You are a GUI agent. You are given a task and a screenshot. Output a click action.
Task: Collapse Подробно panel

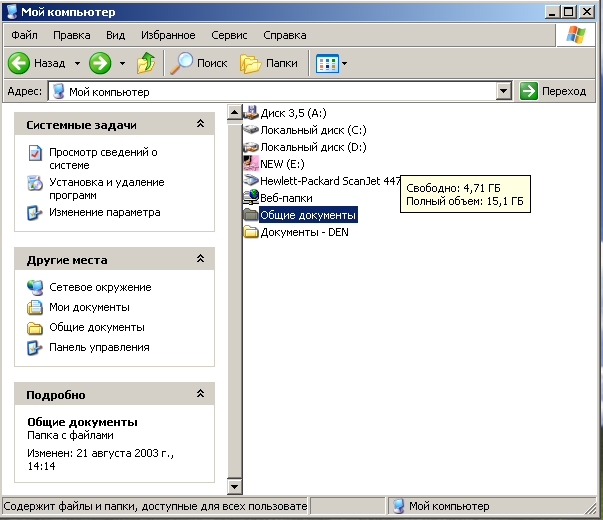[x=200, y=393]
